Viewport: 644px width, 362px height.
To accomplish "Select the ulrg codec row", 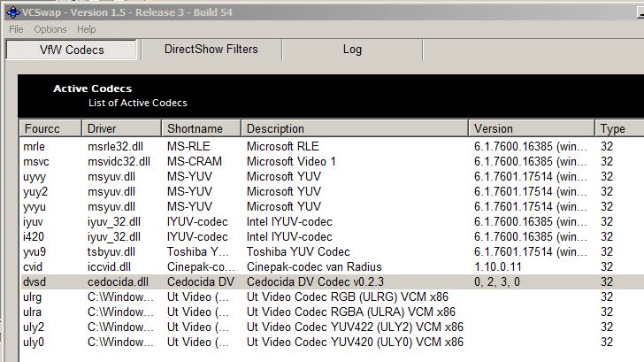I will (x=332, y=297).
